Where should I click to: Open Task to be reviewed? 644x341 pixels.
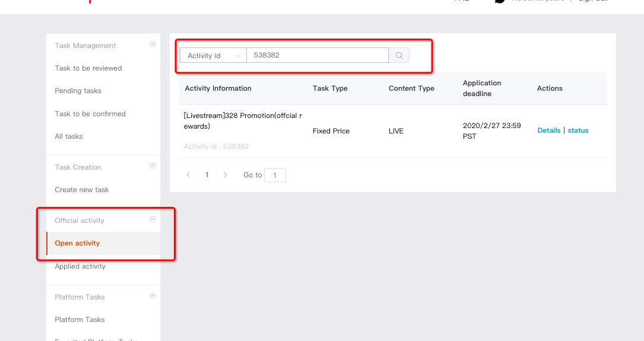(88, 68)
